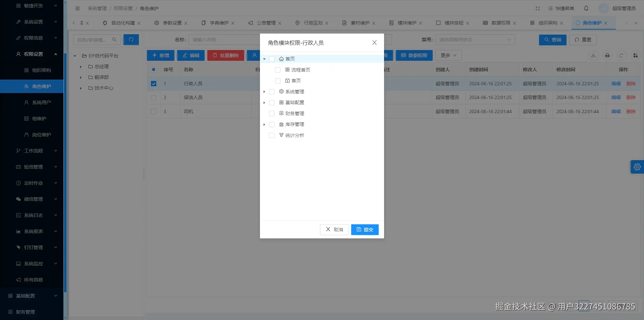644x320 pixels.
Task: Click the table refresh icon
Action: (621, 55)
